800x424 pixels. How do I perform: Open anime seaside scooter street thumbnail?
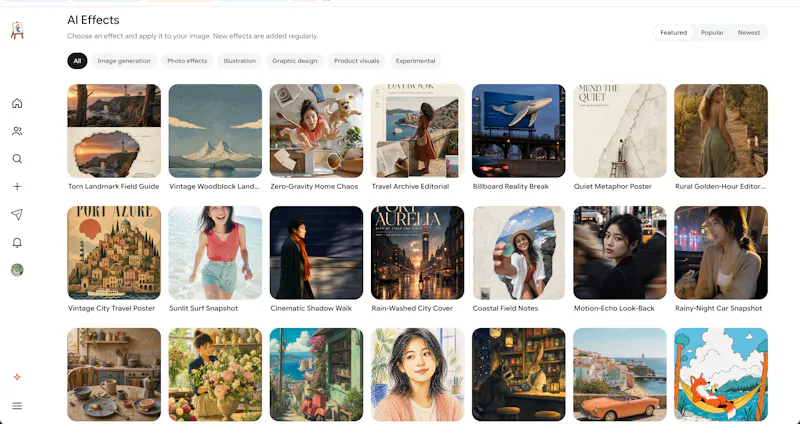(316, 375)
